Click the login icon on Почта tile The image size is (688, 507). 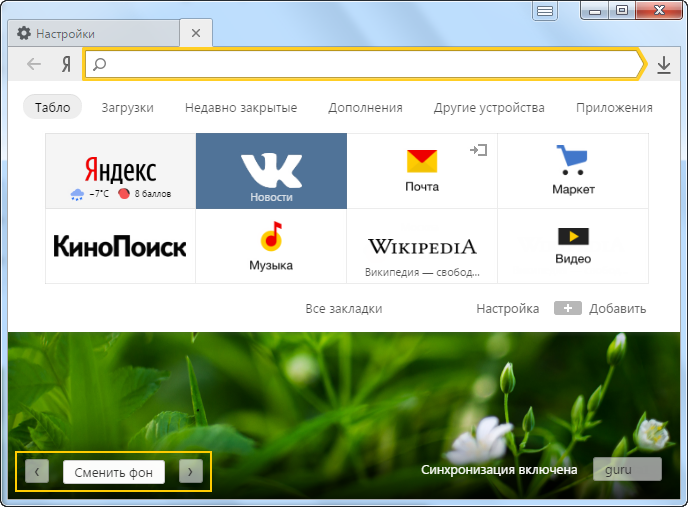click(x=478, y=150)
